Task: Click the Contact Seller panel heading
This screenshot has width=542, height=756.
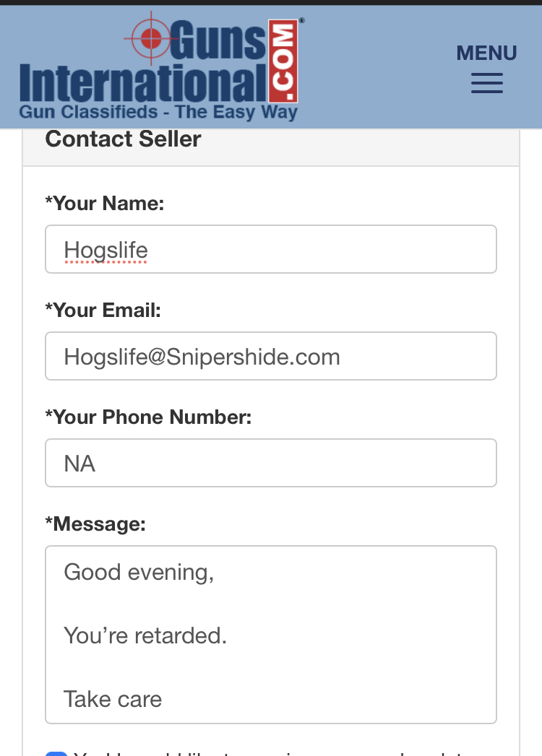Action: [x=123, y=139]
